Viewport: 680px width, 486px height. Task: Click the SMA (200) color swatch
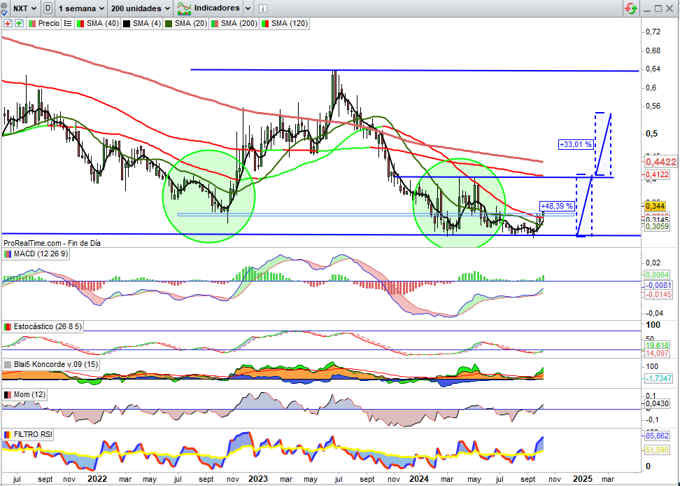214,23
